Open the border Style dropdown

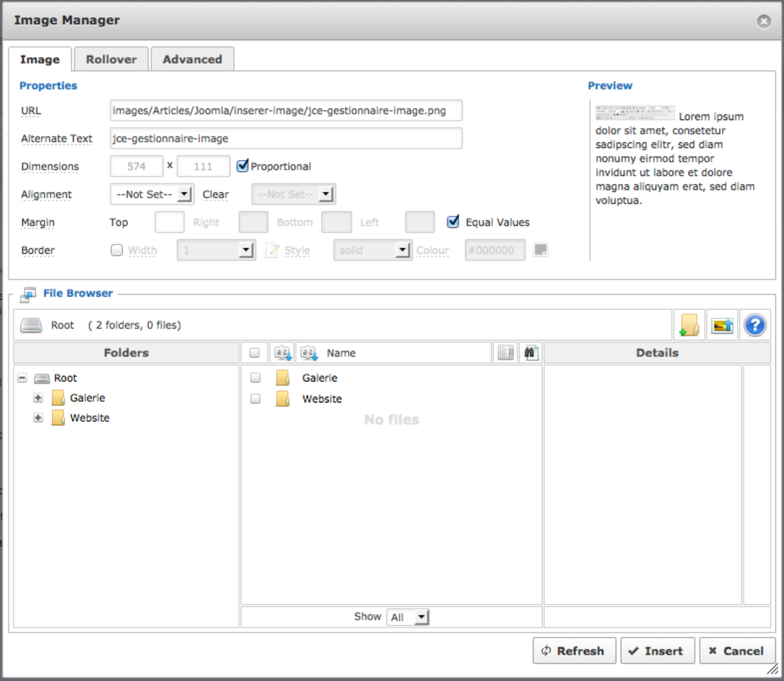(373, 250)
